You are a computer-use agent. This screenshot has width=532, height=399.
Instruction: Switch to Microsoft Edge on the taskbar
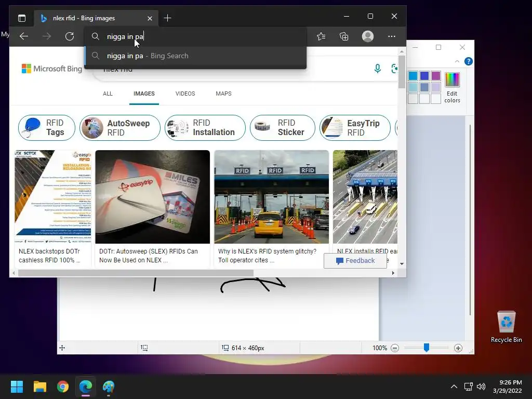[86, 387]
